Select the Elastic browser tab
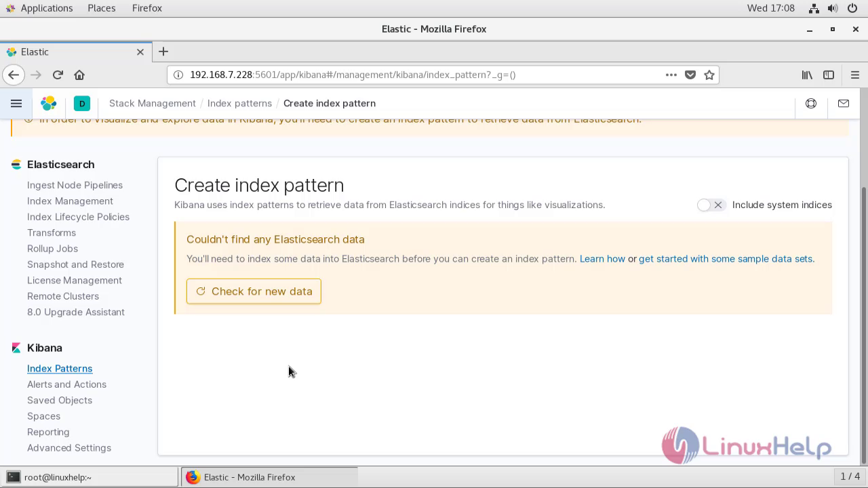This screenshot has height=488, width=868. 75,52
